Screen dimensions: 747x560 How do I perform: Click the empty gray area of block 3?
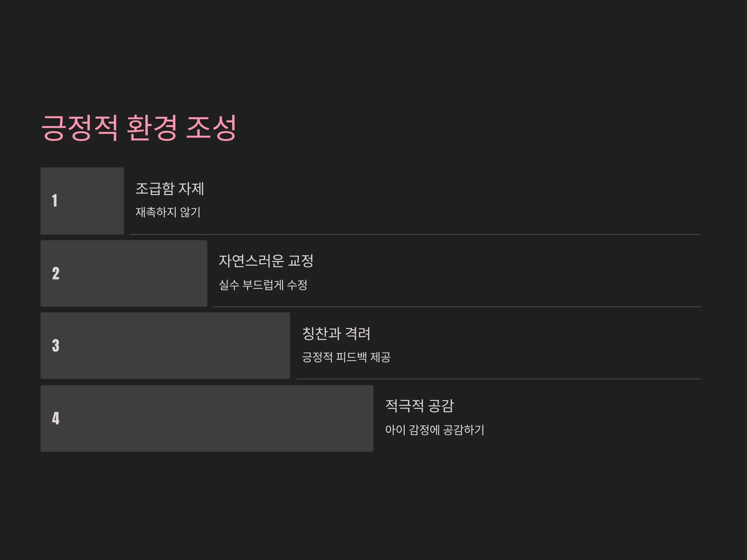click(x=176, y=346)
